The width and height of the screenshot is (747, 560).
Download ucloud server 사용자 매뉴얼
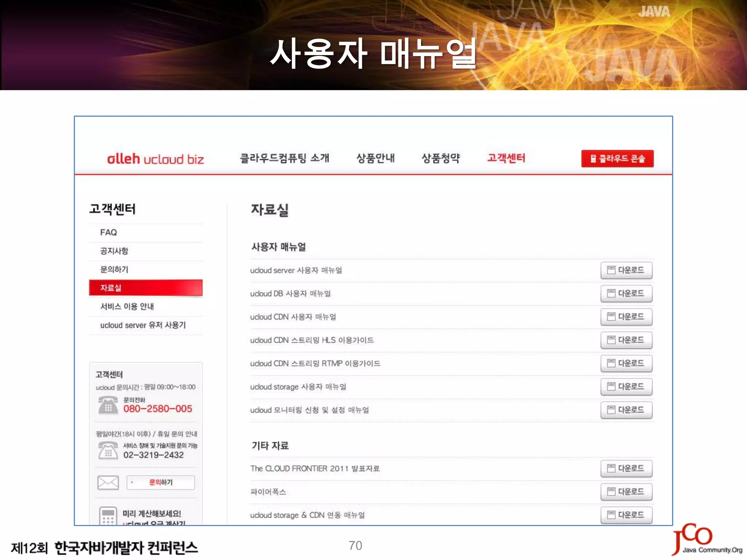[x=626, y=271]
